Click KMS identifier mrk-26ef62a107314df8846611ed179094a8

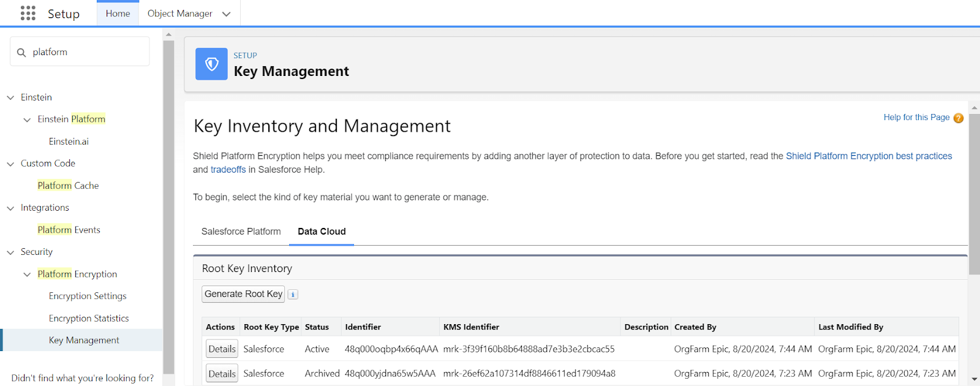coord(529,374)
